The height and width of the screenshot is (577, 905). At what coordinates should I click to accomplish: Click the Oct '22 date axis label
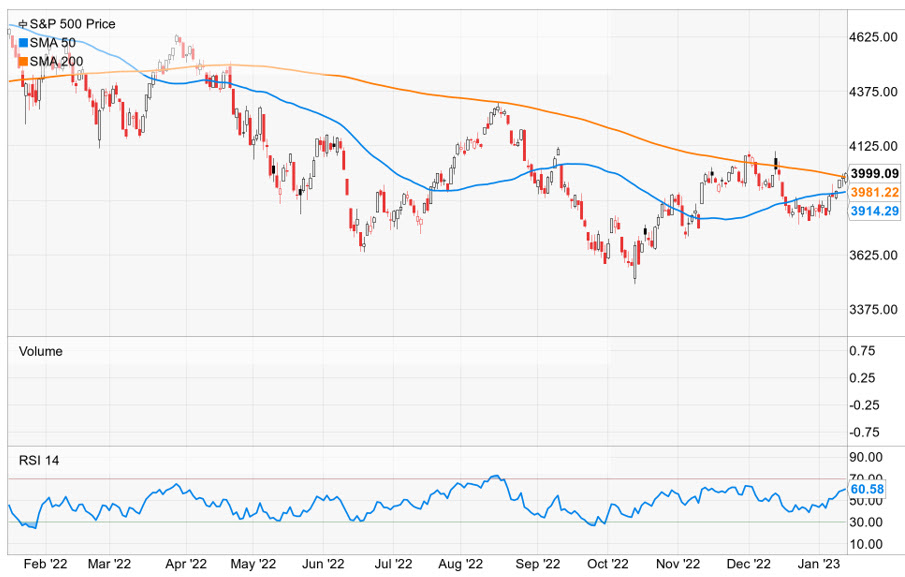click(x=607, y=564)
